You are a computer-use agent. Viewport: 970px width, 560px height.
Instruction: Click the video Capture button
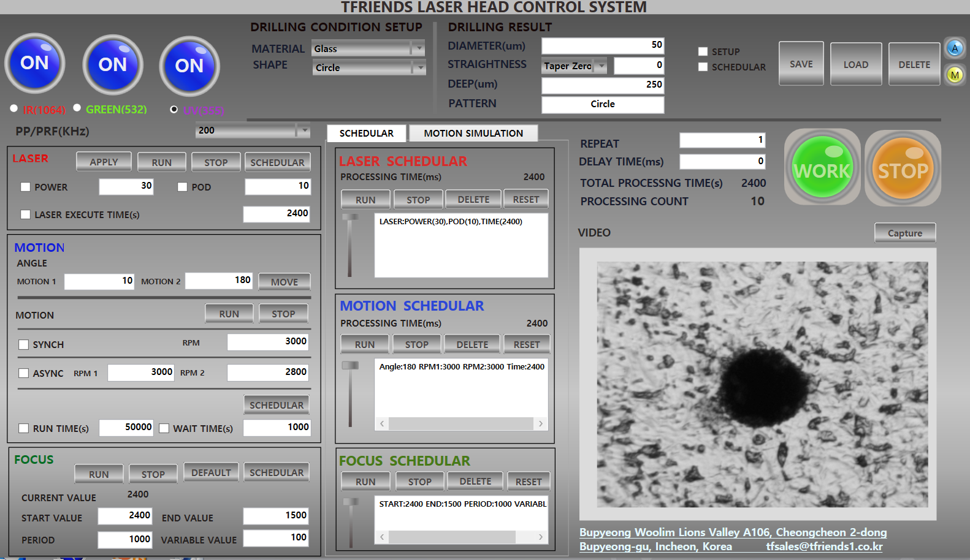(x=905, y=233)
